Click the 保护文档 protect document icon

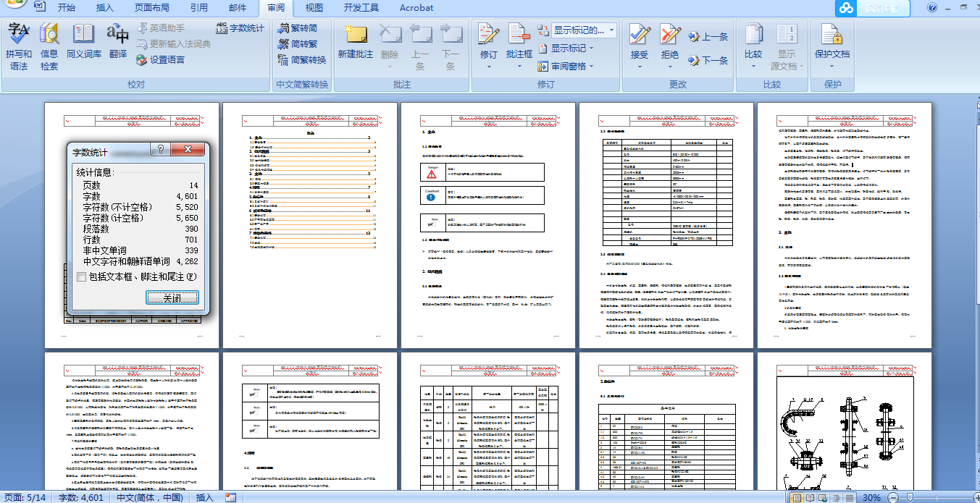832,46
